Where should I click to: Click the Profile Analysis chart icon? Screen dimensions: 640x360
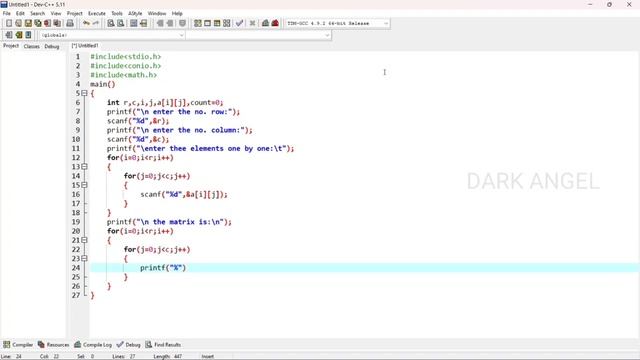(265, 23)
